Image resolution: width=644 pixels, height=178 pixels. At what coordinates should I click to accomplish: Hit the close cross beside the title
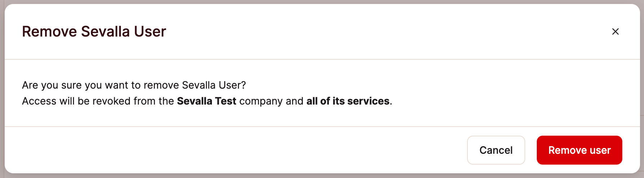615,31
